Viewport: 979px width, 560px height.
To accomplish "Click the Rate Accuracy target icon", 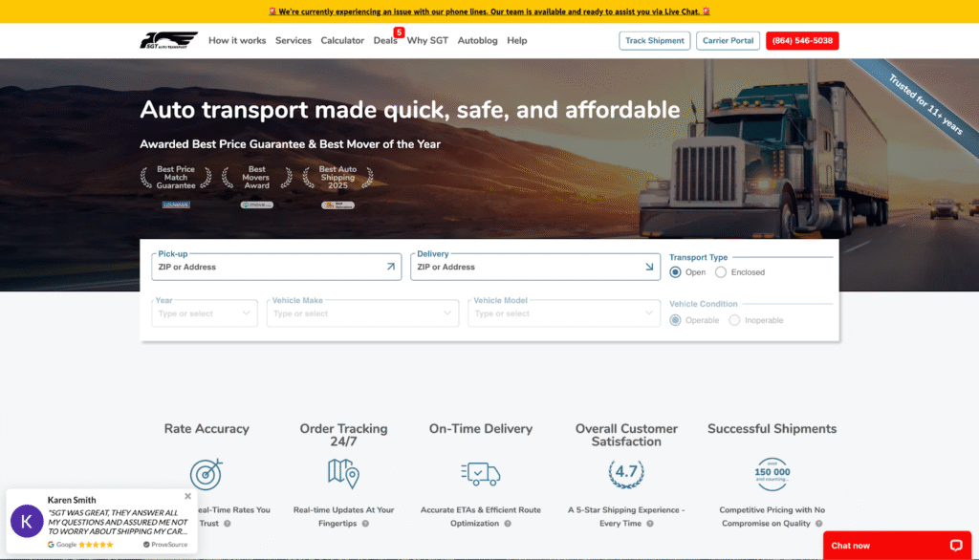I will click(206, 474).
